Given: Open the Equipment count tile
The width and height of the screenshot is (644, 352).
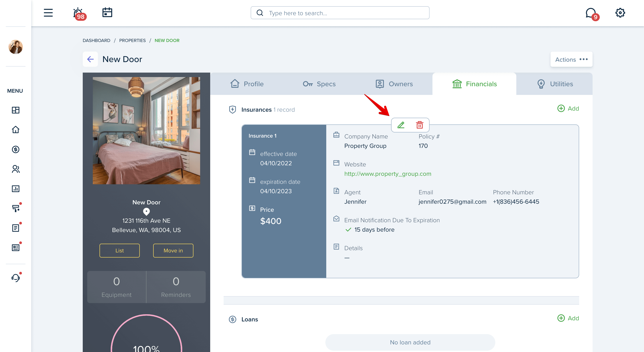Looking at the screenshot, I should pyautogui.click(x=117, y=287).
